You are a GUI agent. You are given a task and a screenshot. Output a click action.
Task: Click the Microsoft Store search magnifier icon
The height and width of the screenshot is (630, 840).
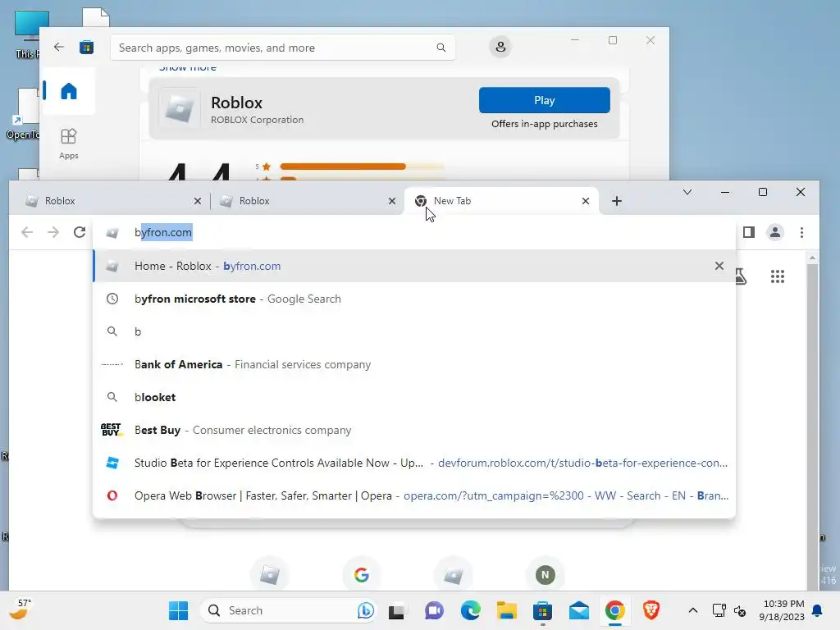click(x=441, y=48)
